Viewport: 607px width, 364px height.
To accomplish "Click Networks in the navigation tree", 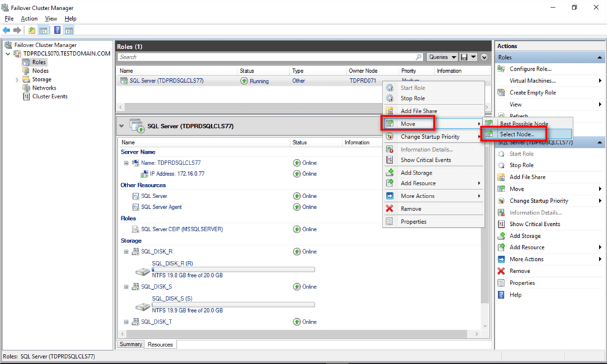I will 44,88.
